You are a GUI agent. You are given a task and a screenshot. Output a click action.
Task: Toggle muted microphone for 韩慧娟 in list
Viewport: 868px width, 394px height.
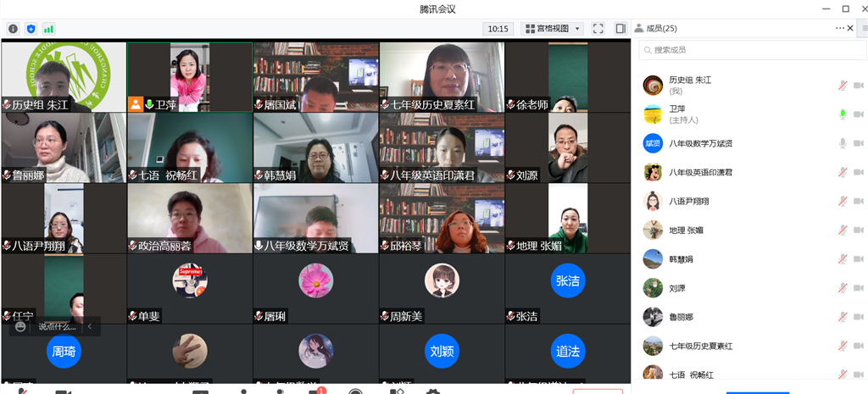click(843, 259)
